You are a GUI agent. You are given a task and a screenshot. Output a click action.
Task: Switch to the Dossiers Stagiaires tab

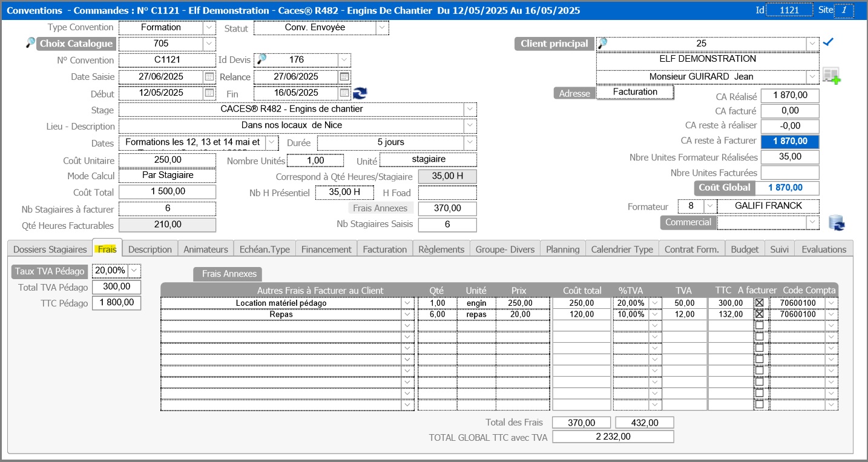click(50, 249)
